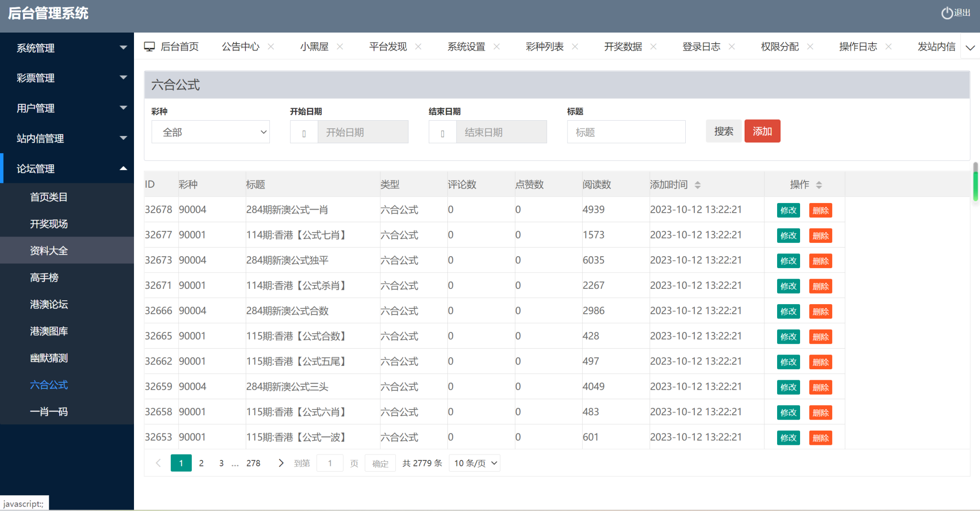Open the 10条/页 page size dropdown
Viewport: 980px width, 511px height.
coord(474,463)
